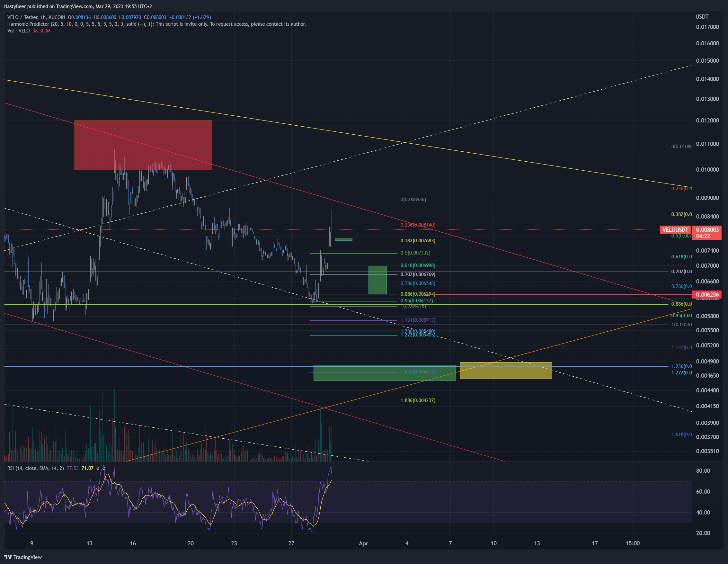The height and width of the screenshot is (564, 728).
Task: Click the 0.012000 price axis label
Action: coord(707,121)
